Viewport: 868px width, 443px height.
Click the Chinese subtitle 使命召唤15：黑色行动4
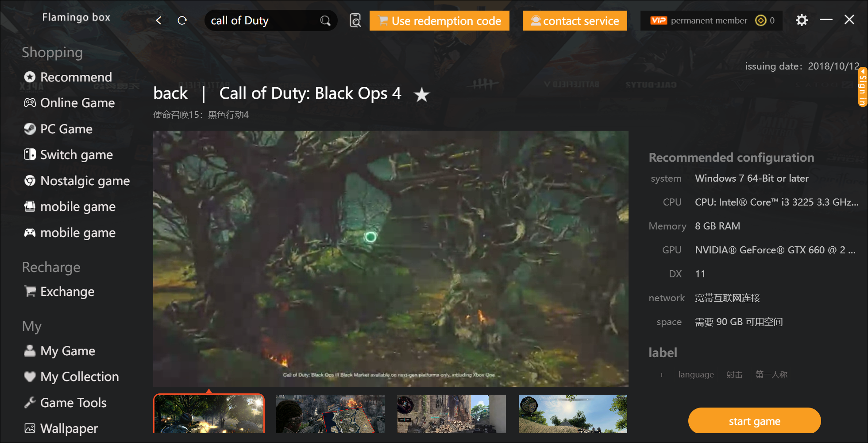[201, 115]
